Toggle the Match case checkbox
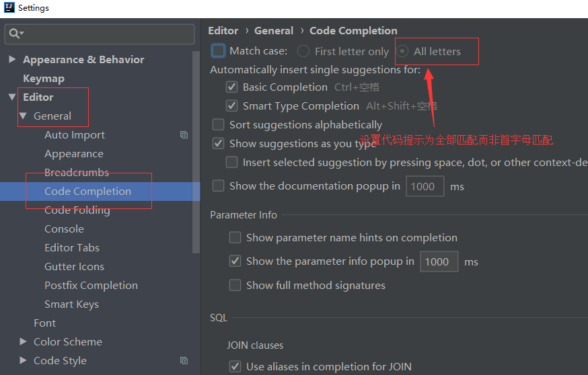This screenshot has width=588, height=375. tap(219, 51)
